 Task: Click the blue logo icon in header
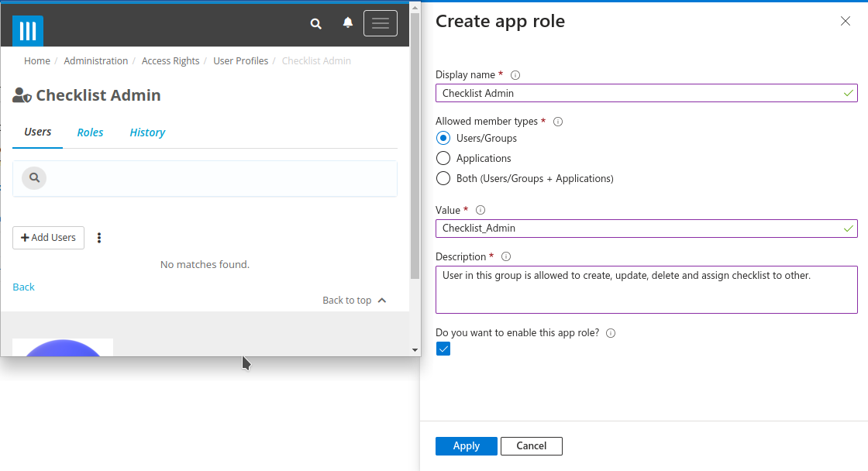pyautogui.click(x=28, y=30)
